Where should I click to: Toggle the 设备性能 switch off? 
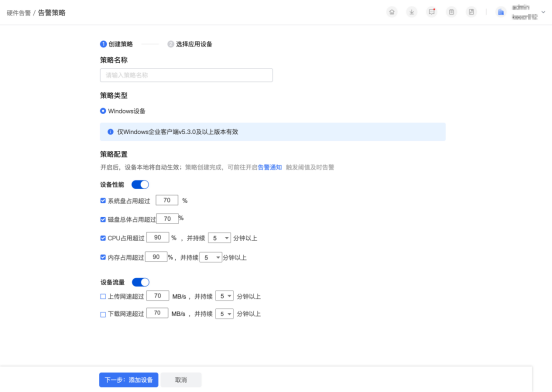tap(140, 184)
